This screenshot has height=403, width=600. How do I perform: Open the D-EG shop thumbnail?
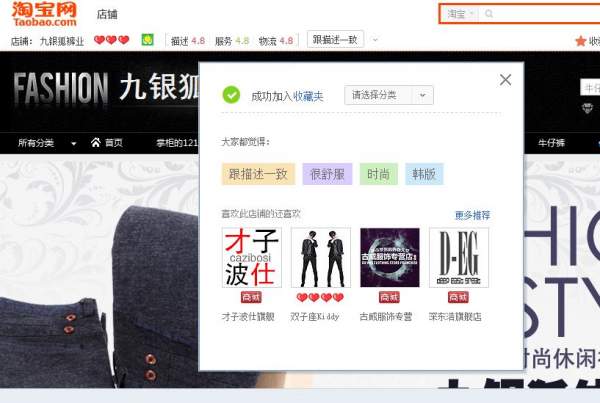pos(459,257)
